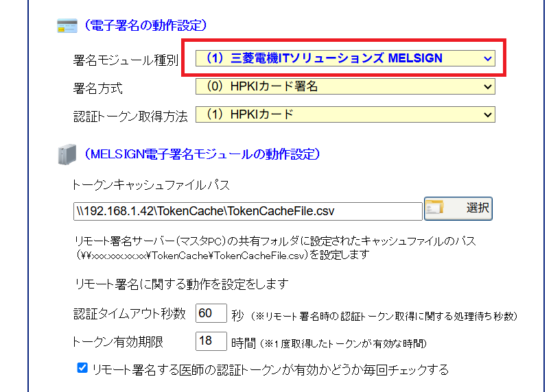Uncheck the リモート署名する医師の認証トークン checkbox

point(82,368)
